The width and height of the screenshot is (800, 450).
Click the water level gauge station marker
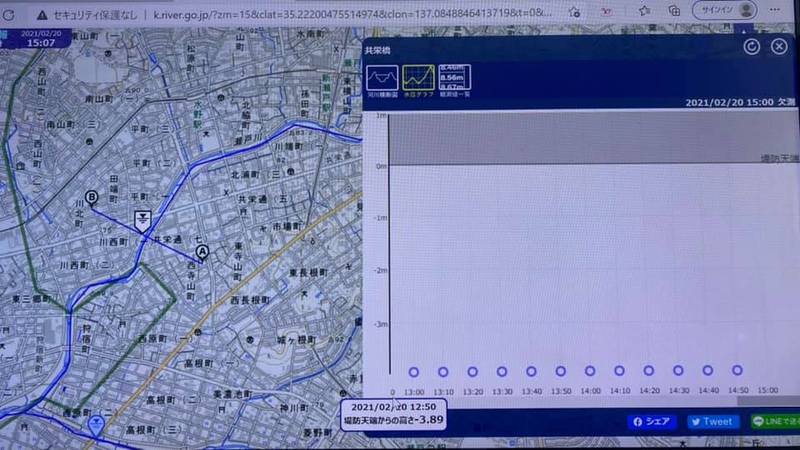pos(144,220)
